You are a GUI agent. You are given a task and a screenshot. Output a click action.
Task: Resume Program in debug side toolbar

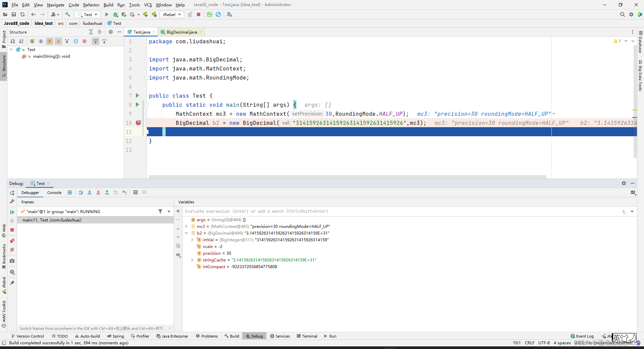tap(12, 212)
